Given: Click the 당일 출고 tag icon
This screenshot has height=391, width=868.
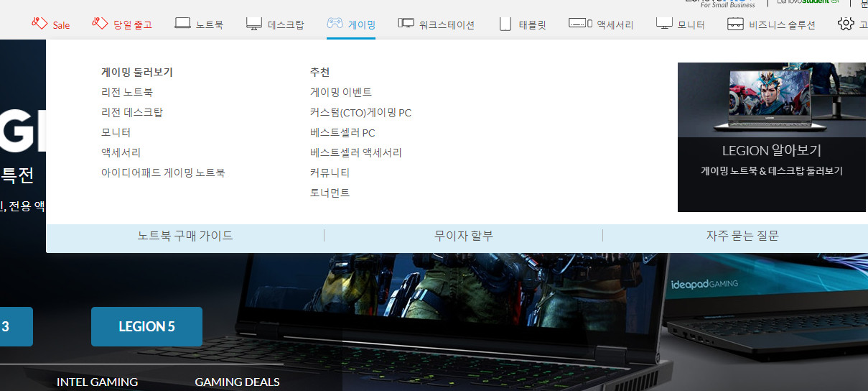Looking at the screenshot, I should [x=100, y=24].
